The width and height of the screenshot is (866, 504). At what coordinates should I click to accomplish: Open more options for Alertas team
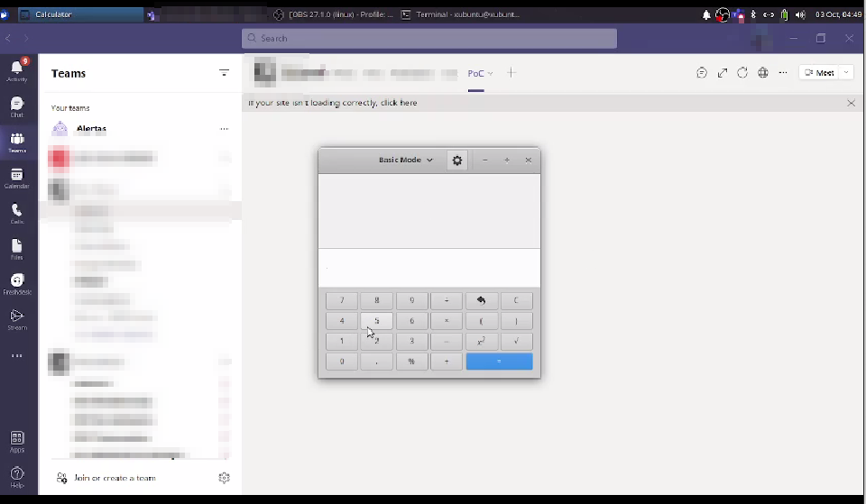click(x=224, y=129)
